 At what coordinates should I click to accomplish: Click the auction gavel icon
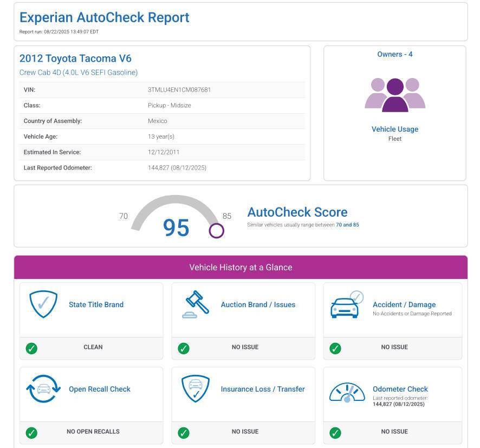point(196,304)
